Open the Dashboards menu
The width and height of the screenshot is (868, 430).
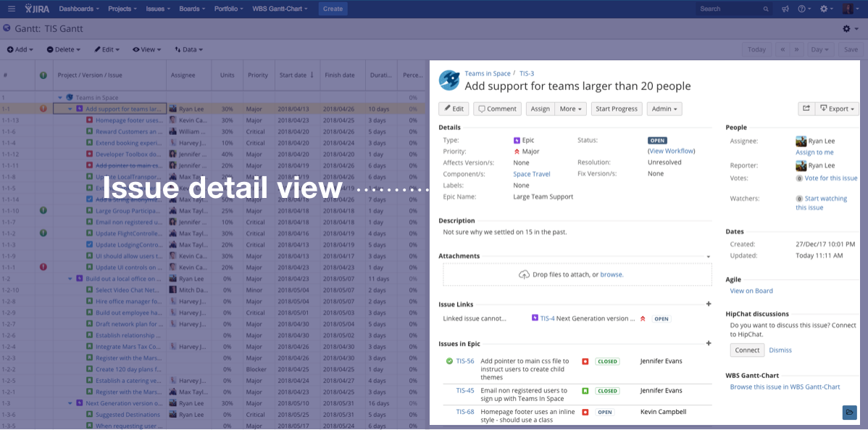[x=79, y=9]
